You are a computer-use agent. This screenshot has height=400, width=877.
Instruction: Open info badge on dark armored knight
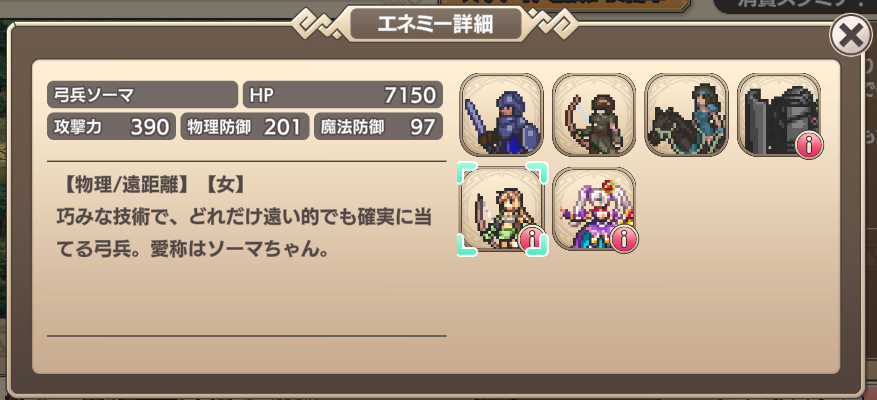(x=809, y=145)
